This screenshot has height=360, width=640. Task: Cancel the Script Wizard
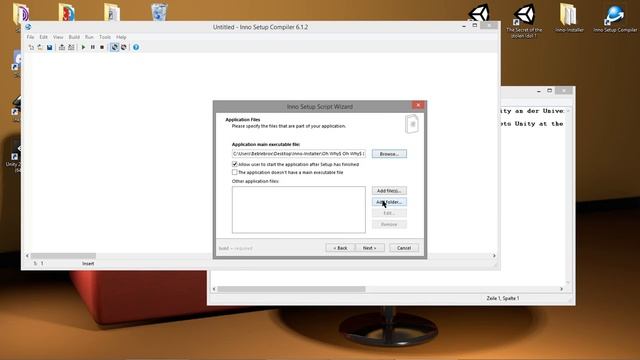pos(404,248)
